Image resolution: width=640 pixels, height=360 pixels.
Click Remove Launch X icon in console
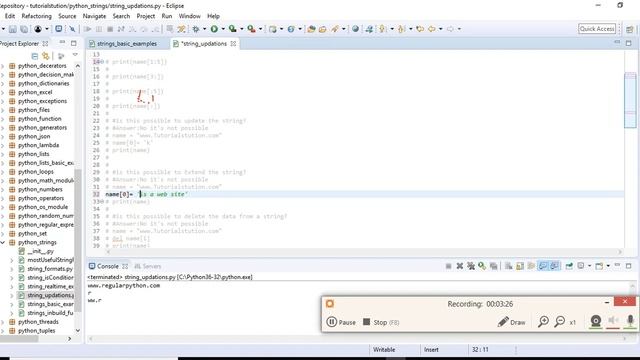460,266
